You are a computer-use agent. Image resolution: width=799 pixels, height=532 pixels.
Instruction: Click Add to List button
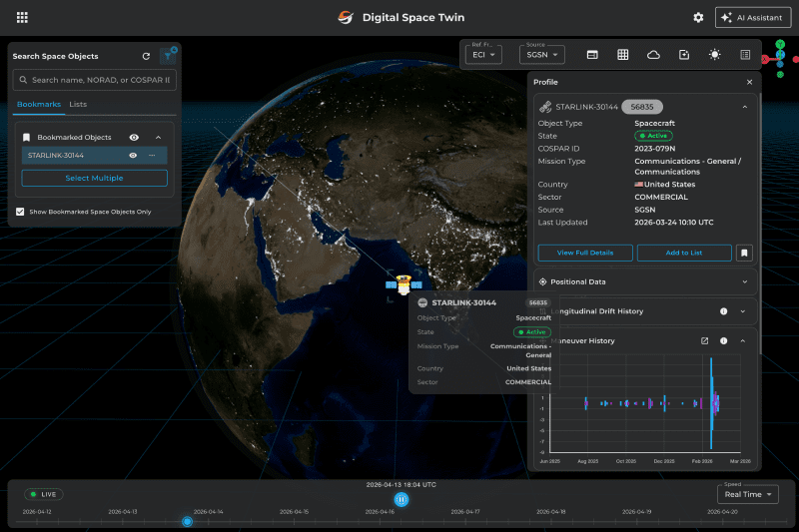pos(684,253)
